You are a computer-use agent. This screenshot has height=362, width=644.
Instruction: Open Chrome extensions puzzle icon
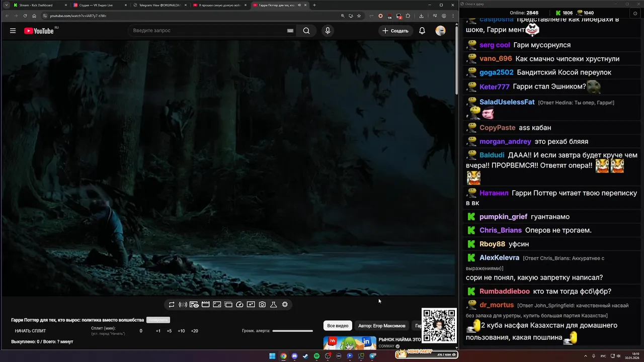tap(408, 16)
